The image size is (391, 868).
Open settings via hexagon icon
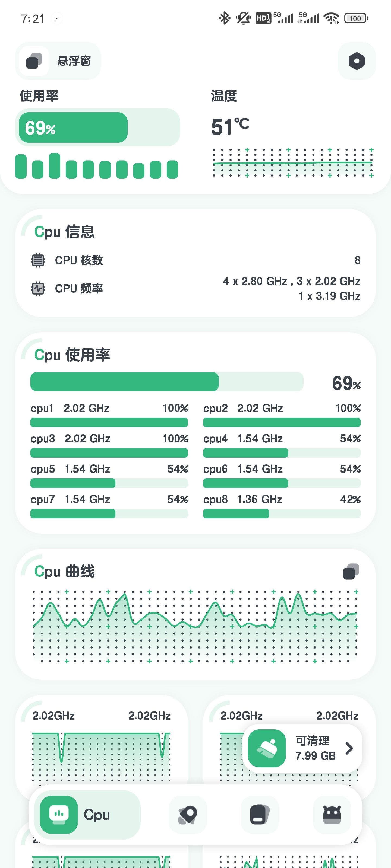point(357,61)
